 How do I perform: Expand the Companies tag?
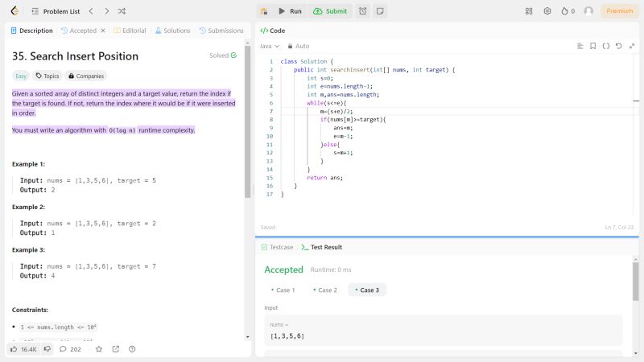point(86,76)
